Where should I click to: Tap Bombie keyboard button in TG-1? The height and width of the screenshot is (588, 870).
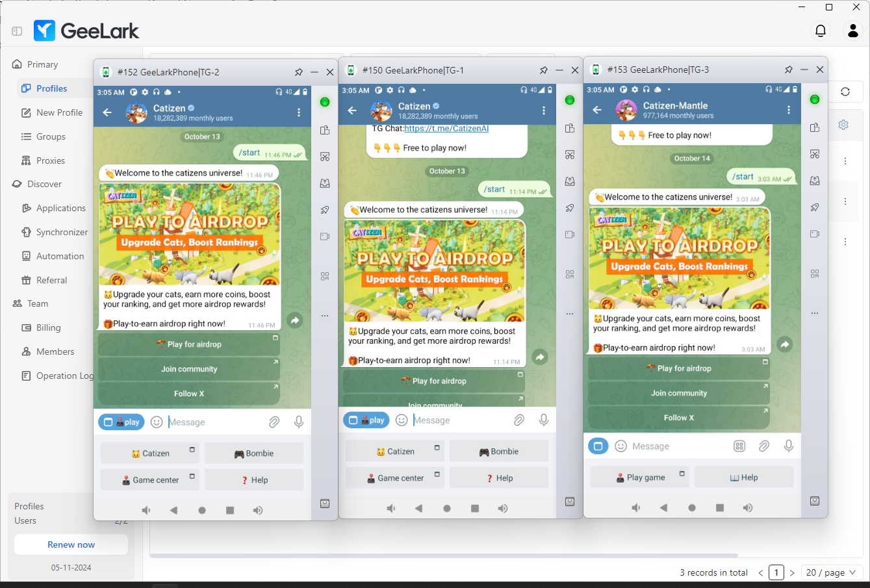[x=499, y=452]
